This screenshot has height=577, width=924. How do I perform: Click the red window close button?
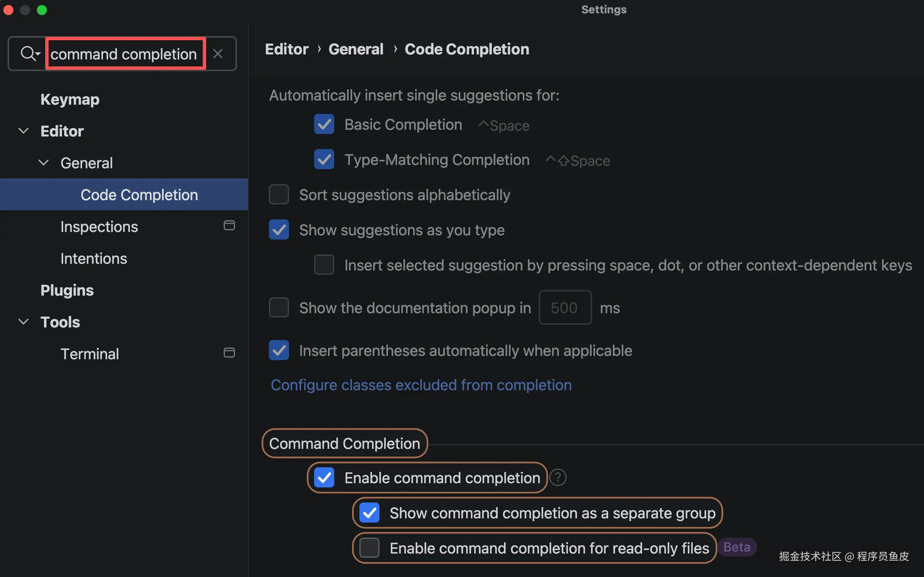(x=8, y=10)
